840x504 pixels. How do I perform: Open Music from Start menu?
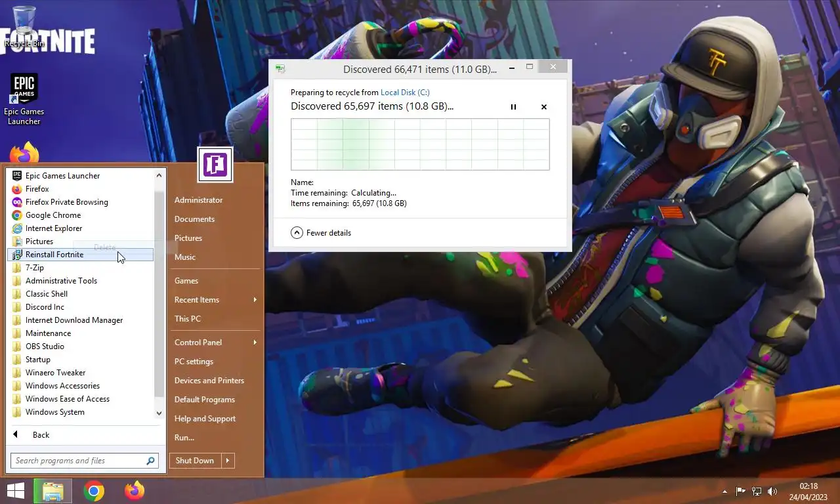click(x=185, y=257)
